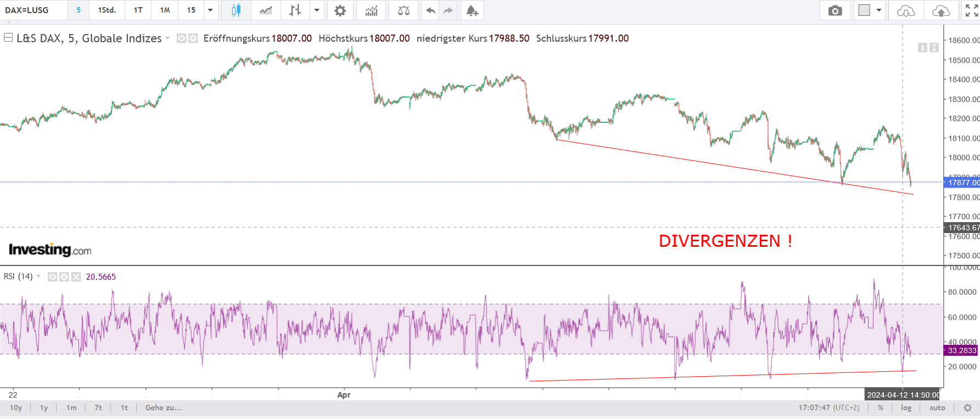980x419 pixels.
Task: Toggle logarithmic scale
Action: click(906, 407)
